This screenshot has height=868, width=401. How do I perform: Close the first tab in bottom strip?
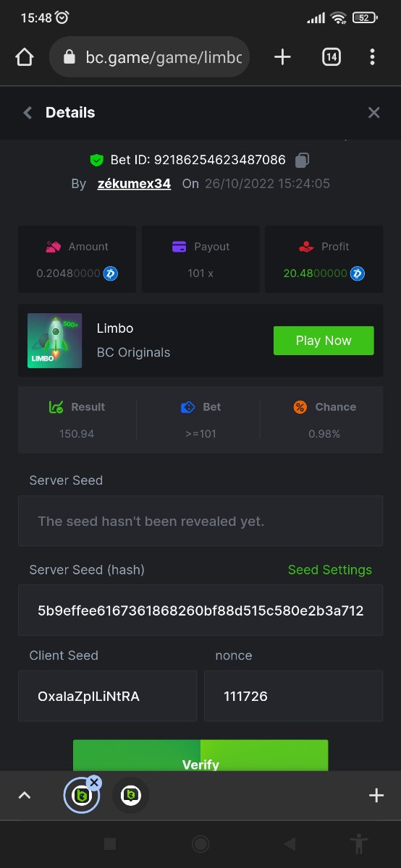tap(94, 783)
